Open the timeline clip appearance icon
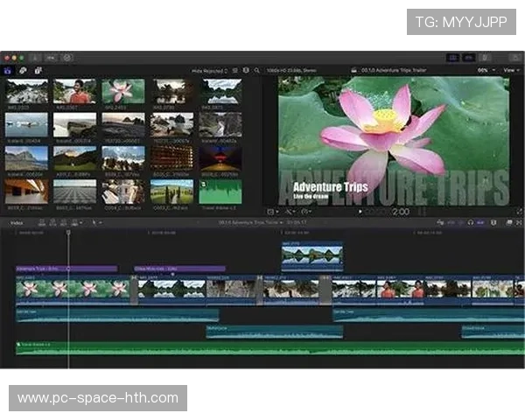The height and width of the screenshot is (420, 525). point(493,223)
